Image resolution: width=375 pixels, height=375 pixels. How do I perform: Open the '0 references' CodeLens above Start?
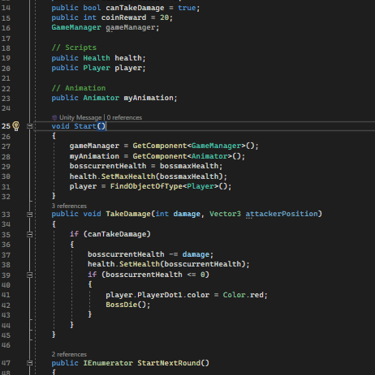[x=124, y=118]
